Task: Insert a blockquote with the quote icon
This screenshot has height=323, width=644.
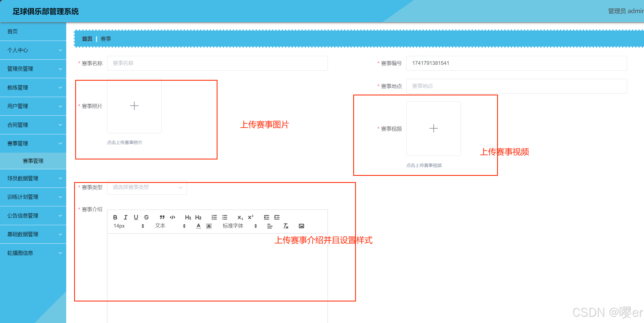Action: pos(162,217)
